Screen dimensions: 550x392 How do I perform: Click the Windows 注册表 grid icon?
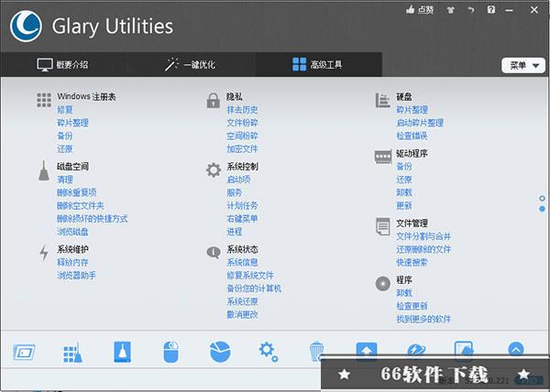tap(44, 100)
